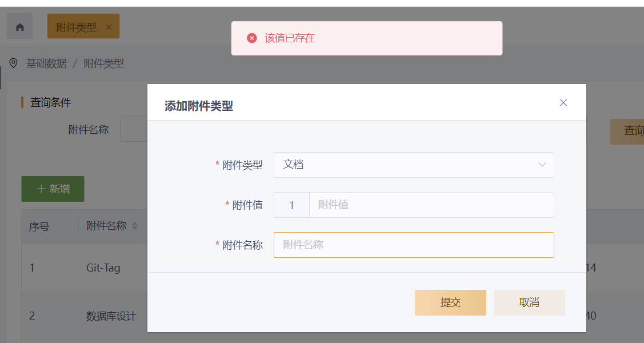Click the home icon tab
This screenshot has width=644, height=343.
(x=20, y=27)
